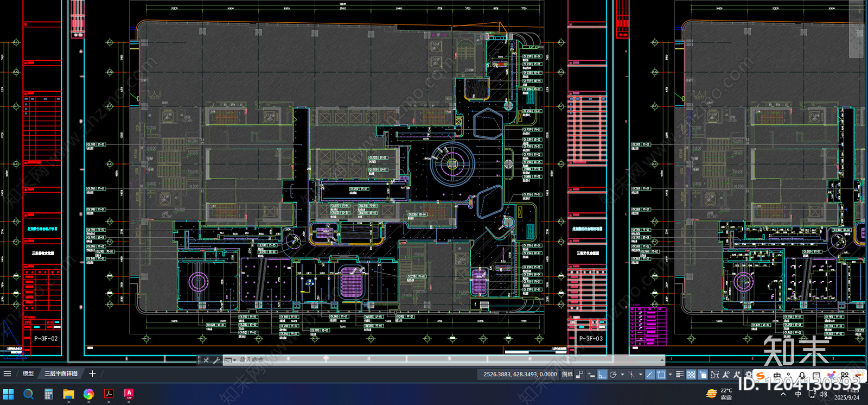The width and height of the screenshot is (868, 405).
Task: Toggle Object Snap Tracking in the status bar
Action: coord(650,374)
